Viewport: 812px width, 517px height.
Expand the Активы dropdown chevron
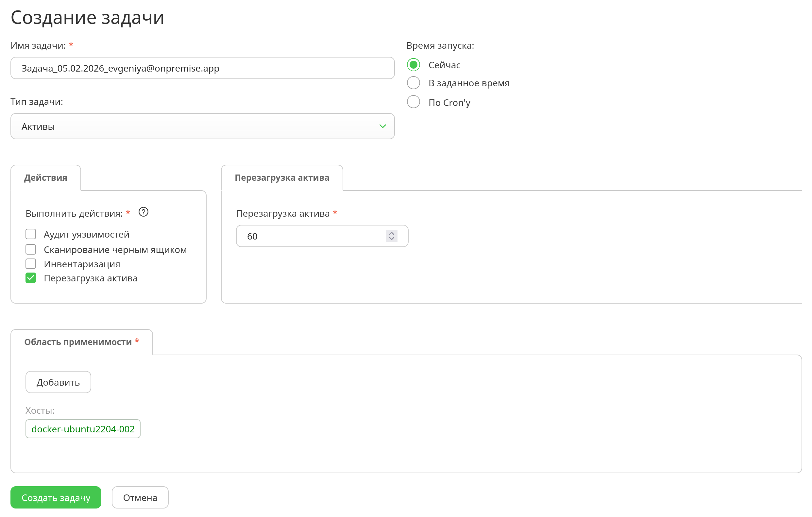[x=382, y=126]
